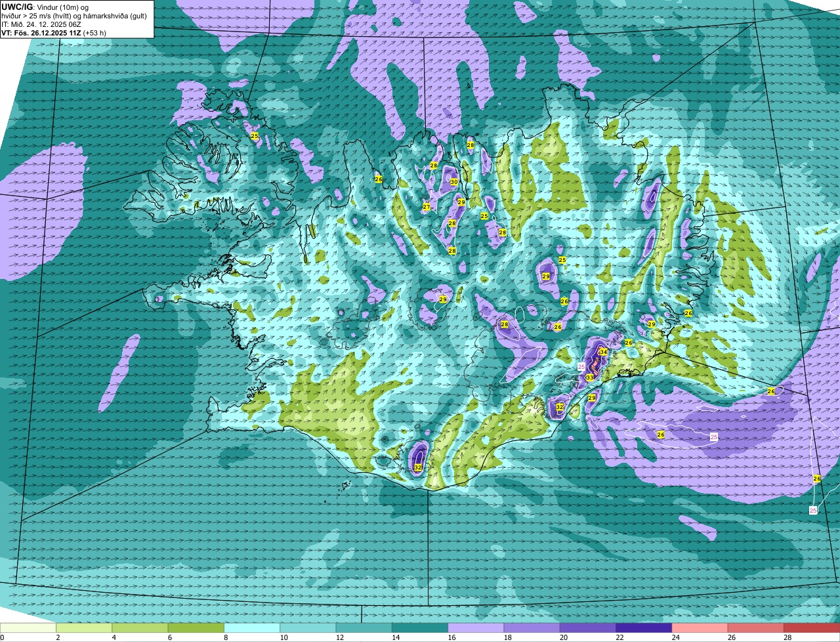Click the pale yellow 0–2 m/s legend swatch

coord(28,628)
